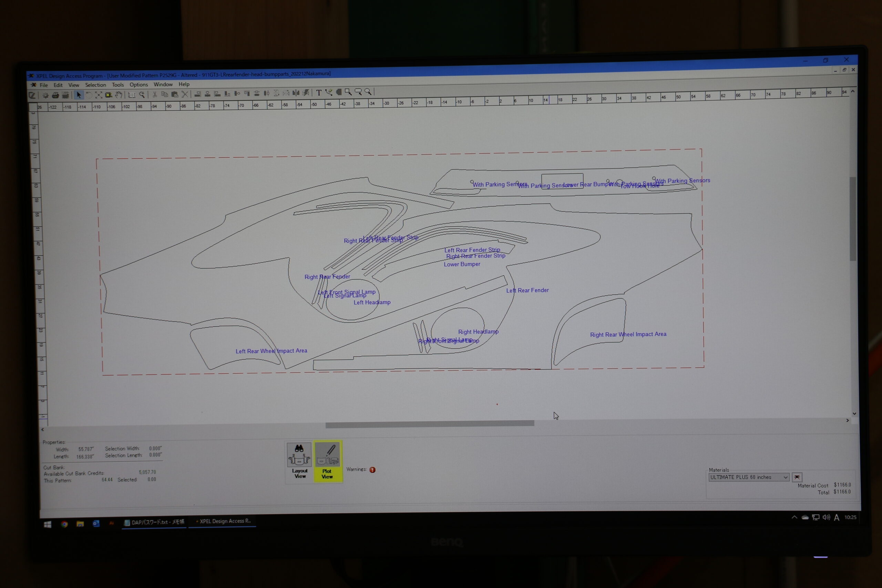Click the scroll left arrow
This screenshot has height=588, width=882.
coord(42,430)
